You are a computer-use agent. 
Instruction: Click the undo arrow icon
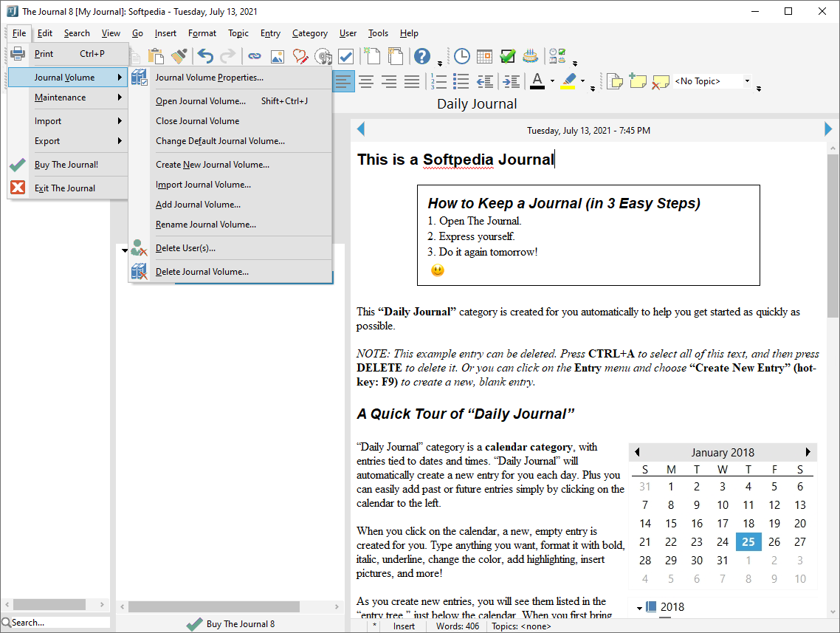(x=205, y=55)
